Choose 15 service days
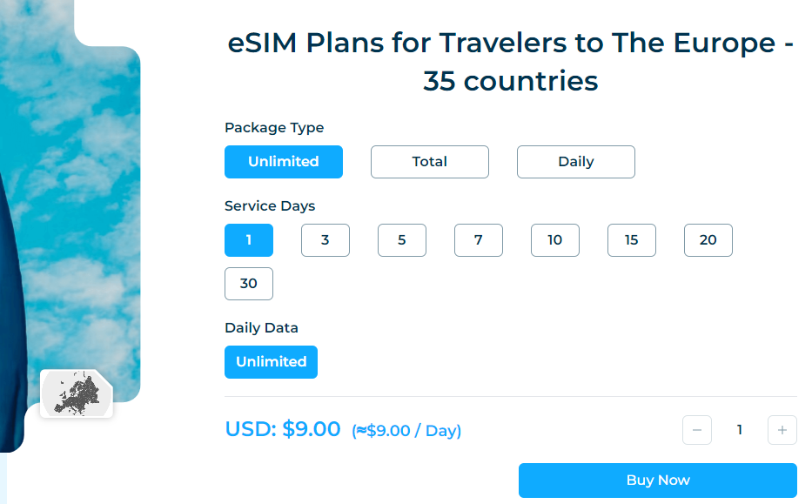This screenshot has height=504, width=812. pyautogui.click(x=632, y=240)
